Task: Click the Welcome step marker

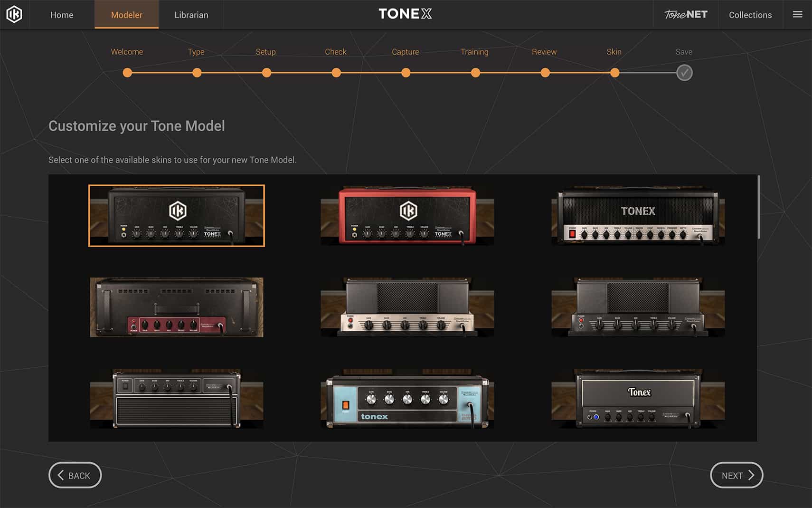Action: click(127, 72)
